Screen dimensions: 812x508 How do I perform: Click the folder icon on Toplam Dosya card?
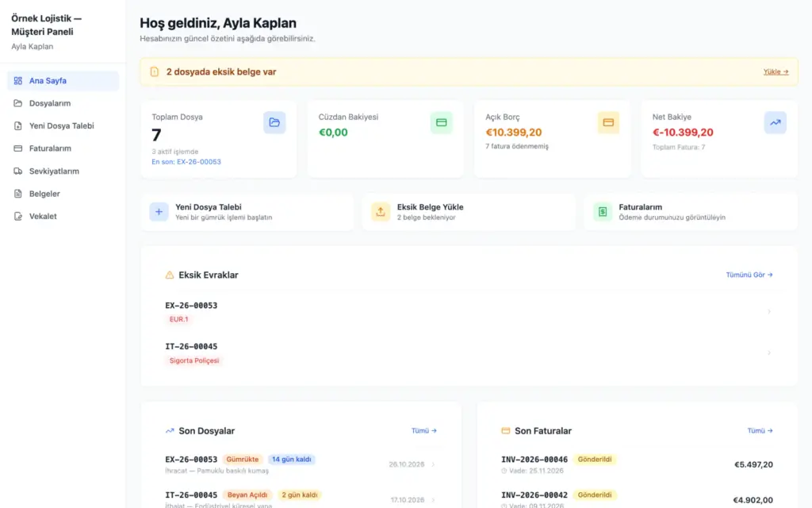coord(274,123)
